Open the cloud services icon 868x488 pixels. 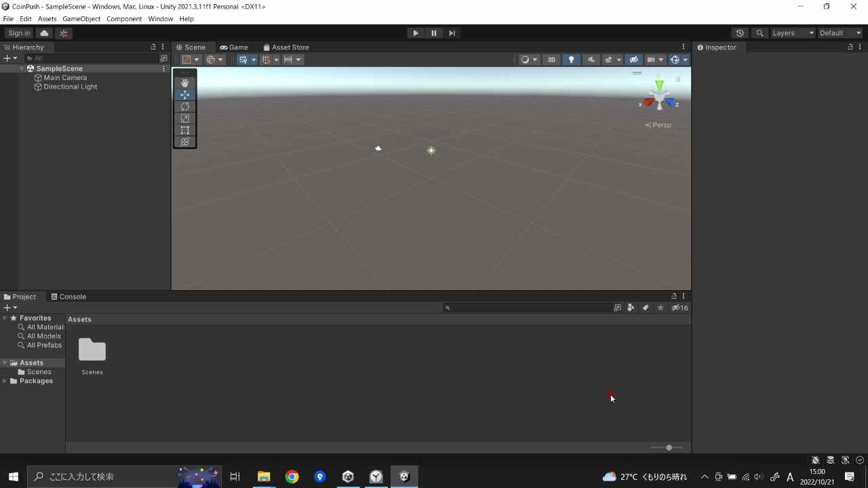(x=44, y=33)
